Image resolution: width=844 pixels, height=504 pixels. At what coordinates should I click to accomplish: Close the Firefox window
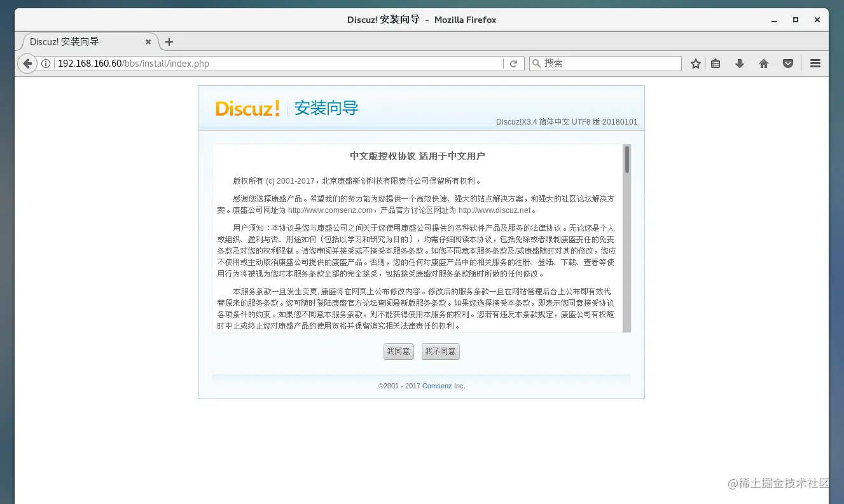click(x=817, y=20)
